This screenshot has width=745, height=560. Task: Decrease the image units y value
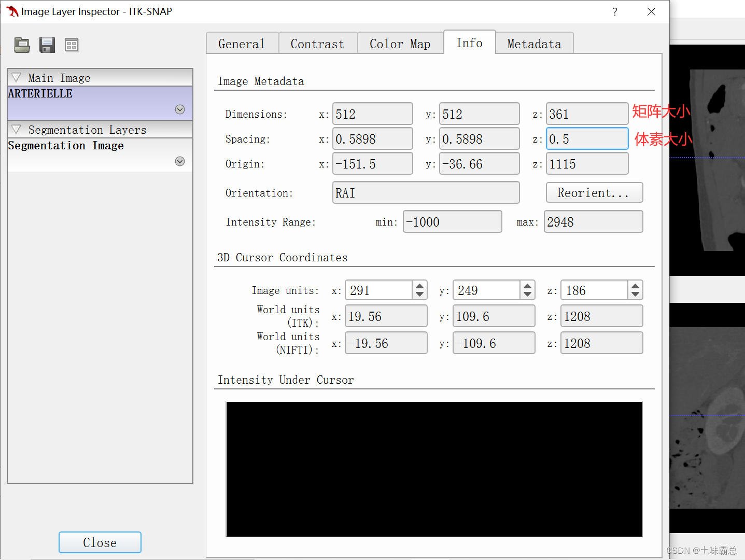tap(528, 295)
